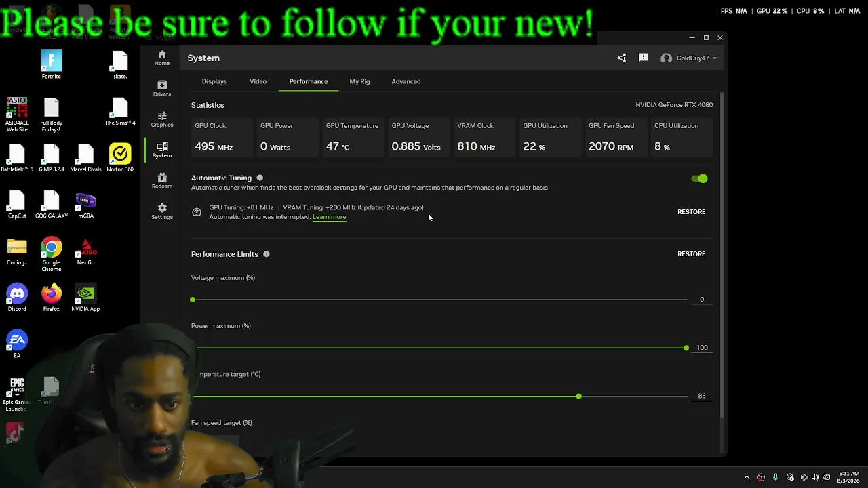Select the Fortnite desktop shortcut

point(52,65)
